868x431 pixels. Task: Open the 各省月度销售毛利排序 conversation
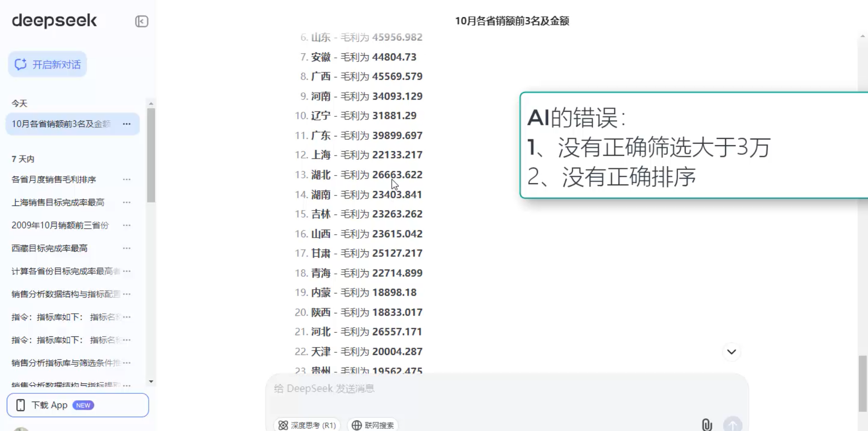[x=54, y=180]
